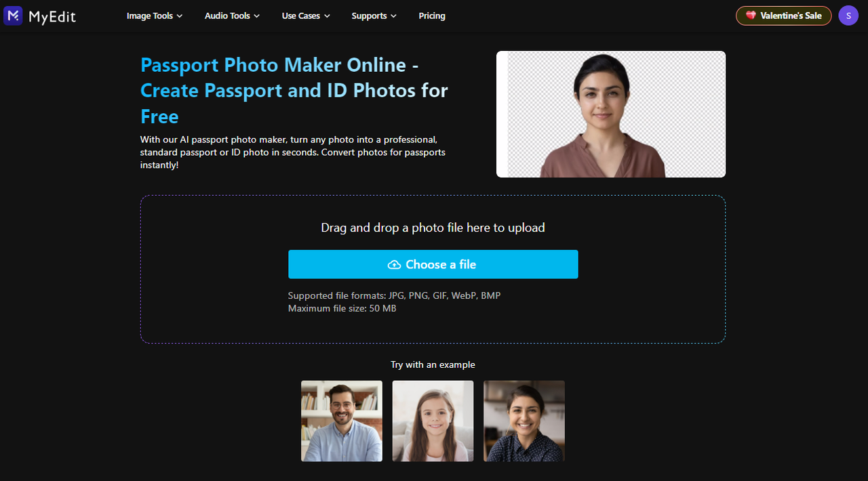Expand the Supports chevron arrow
Viewport: 868px width, 481px height.
pyautogui.click(x=394, y=16)
